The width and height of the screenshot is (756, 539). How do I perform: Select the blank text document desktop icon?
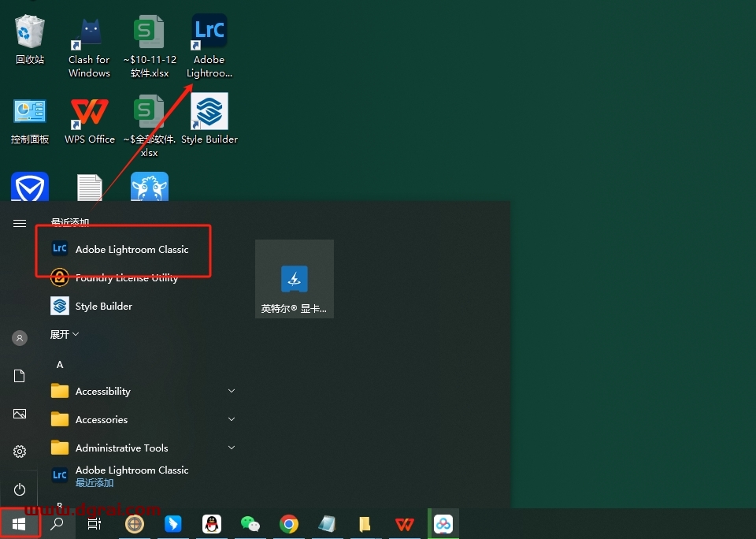(90, 188)
